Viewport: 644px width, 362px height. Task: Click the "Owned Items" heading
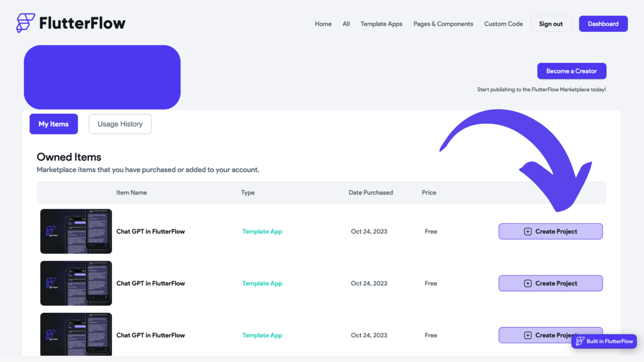tap(69, 157)
